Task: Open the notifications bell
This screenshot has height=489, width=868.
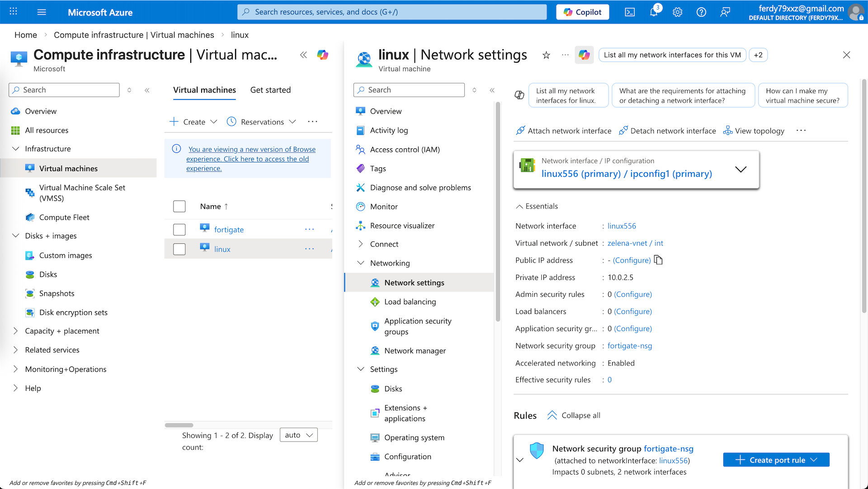Action: click(x=654, y=12)
